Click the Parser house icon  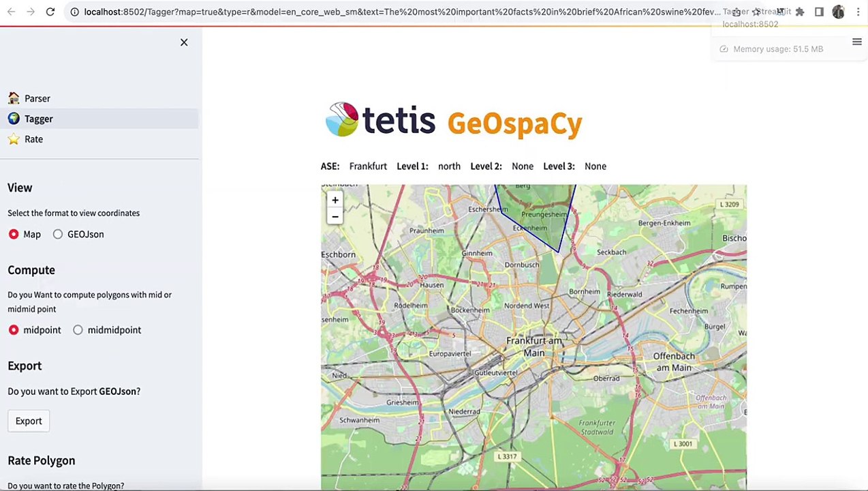[14, 98]
